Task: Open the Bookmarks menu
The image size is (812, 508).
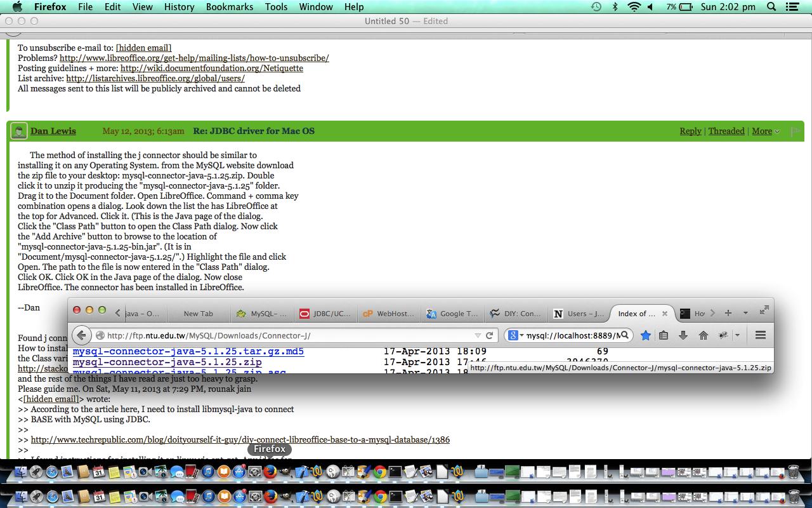Action: 228,7
